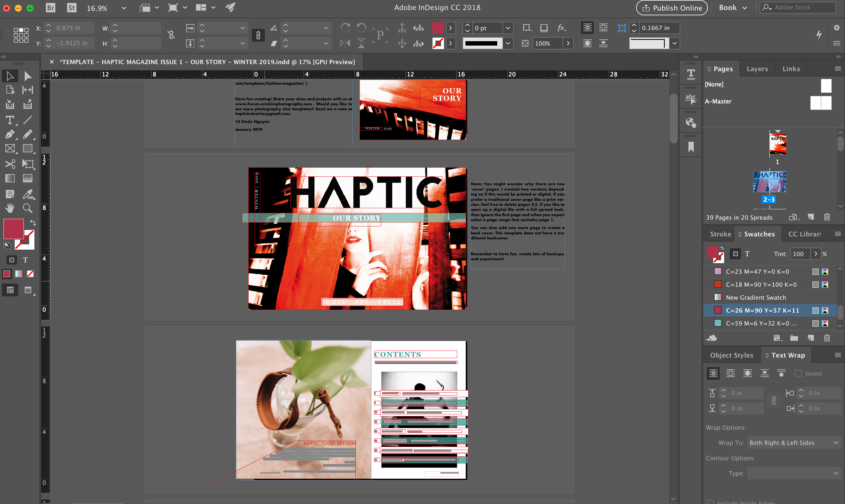Select the Pen tool
Viewport: 845px width, 504px height.
click(x=10, y=134)
